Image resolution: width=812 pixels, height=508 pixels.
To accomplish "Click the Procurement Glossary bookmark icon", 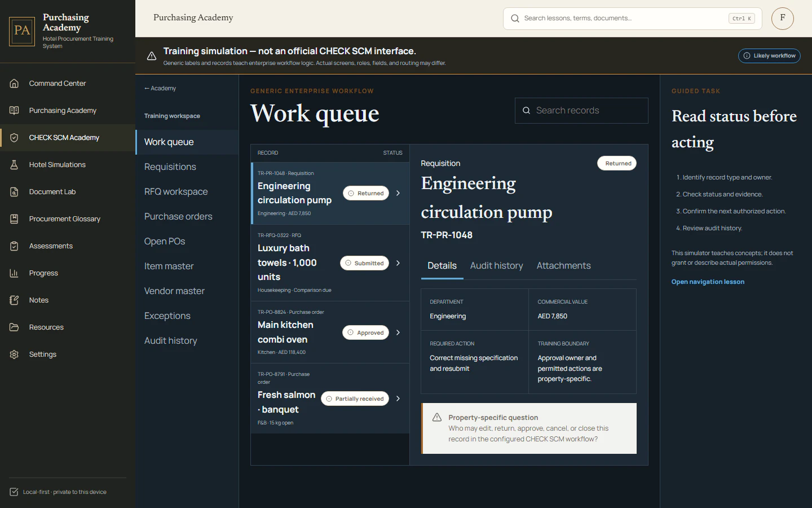I will 14,219.
